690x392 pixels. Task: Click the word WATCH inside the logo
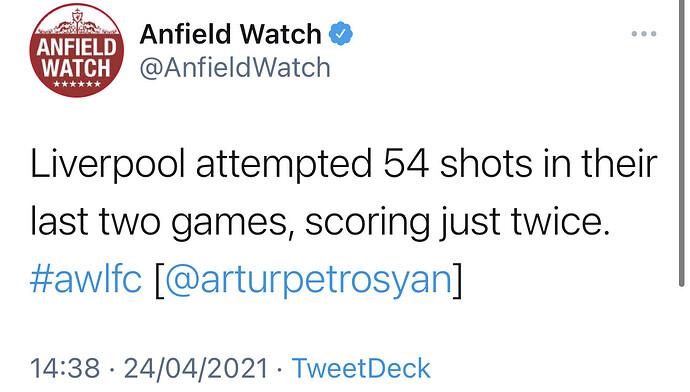pyautogui.click(x=77, y=67)
